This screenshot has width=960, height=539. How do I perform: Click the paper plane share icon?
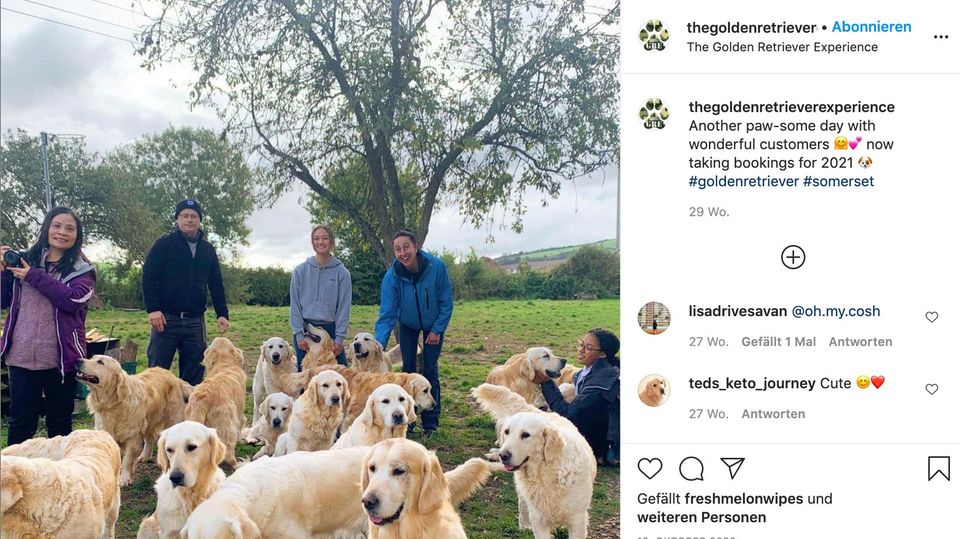733,468
